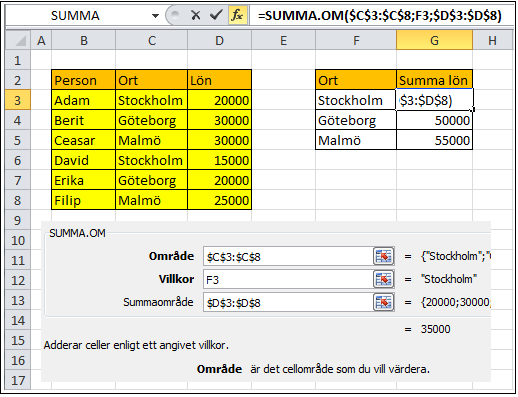Viewport: 518px width, 397px height.
Task: Click the Ort header cell in column F
Action: [356, 80]
